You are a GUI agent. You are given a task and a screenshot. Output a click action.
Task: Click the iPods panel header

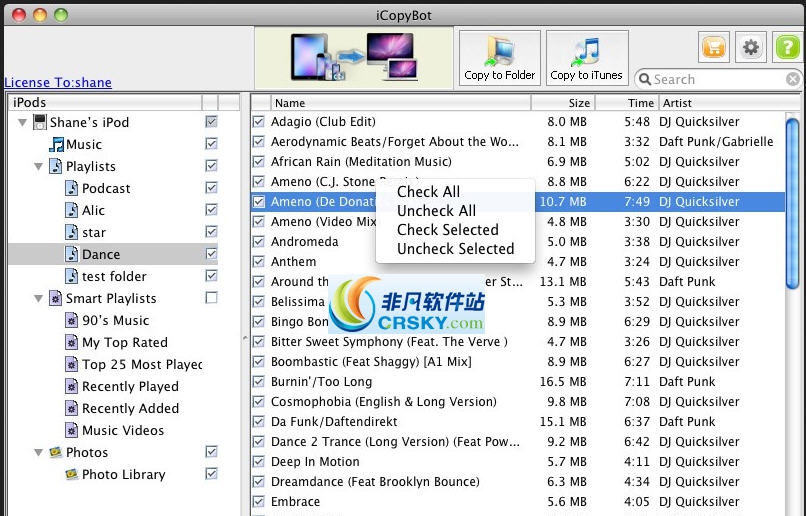click(x=105, y=102)
